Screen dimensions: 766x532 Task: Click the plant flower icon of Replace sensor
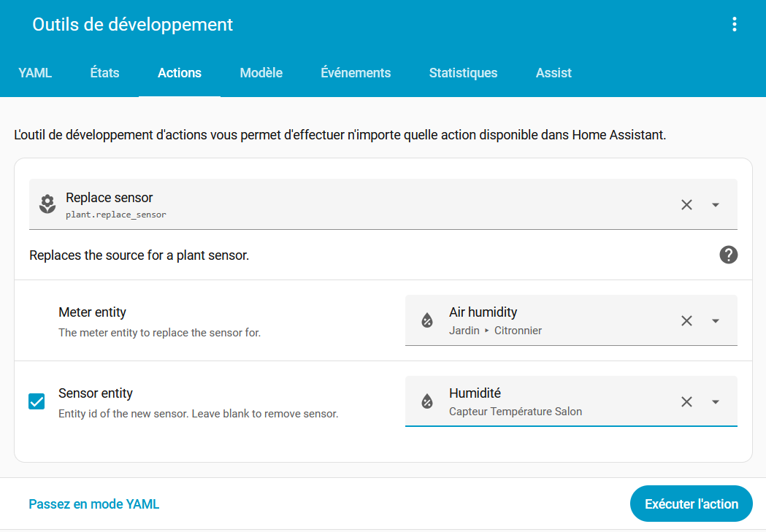click(47, 204)
